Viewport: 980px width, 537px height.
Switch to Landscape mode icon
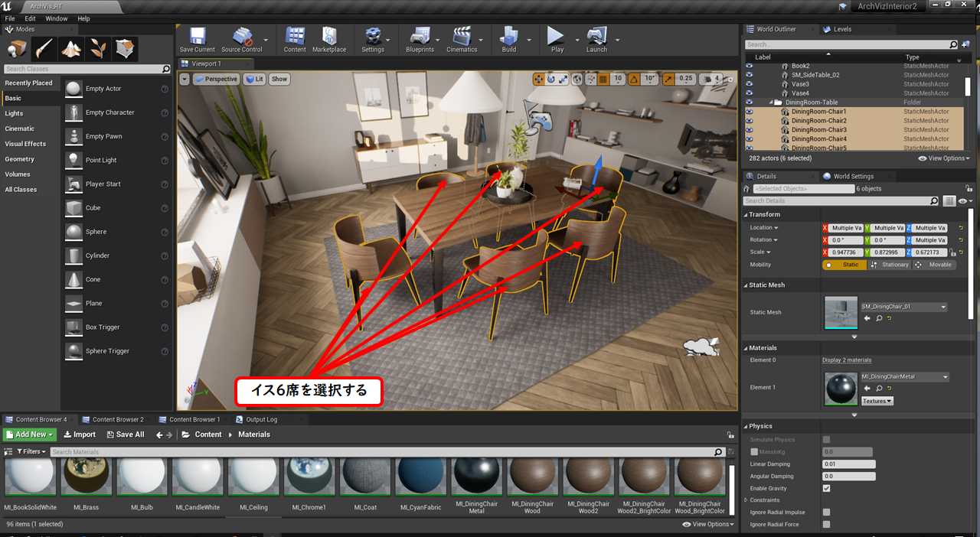pyautogui.click(x=71, y=50)
